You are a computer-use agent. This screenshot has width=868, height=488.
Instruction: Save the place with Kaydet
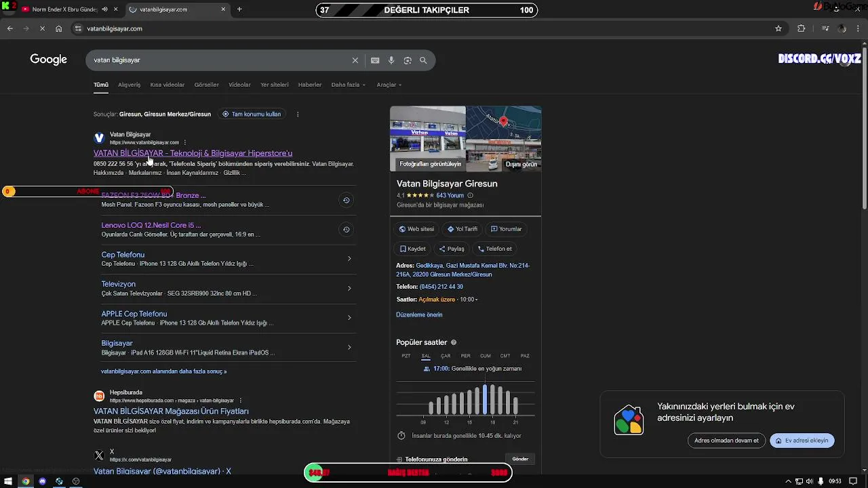pyautogui.click(x=412, y=249)
